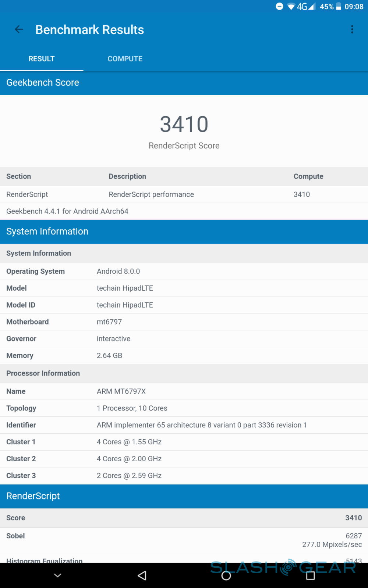Tap the Wi-Fi icon in status bar
Screen dimensions: 368x588
(291, 7)
